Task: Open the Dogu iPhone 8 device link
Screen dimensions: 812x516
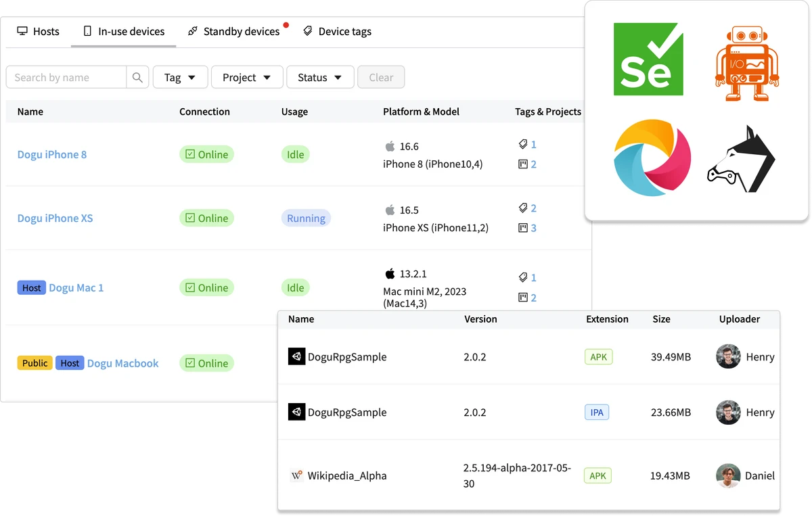Action: pos(52,154)
